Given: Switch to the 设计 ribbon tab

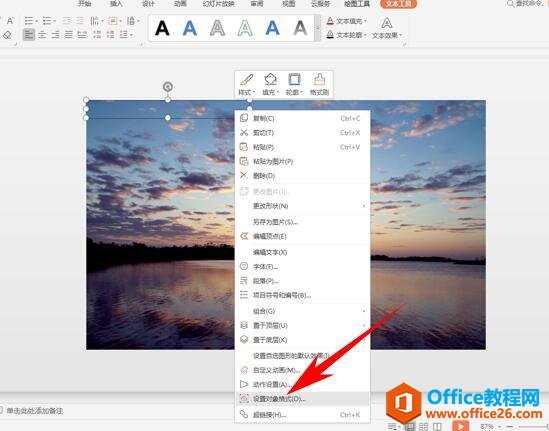Looking at the screenshot, I should (148, 4).
